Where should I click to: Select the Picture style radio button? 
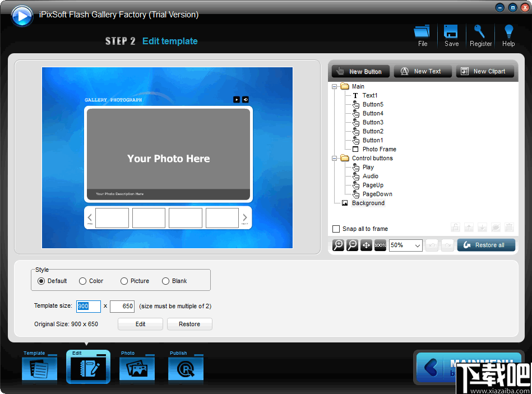tap(124, 281)
